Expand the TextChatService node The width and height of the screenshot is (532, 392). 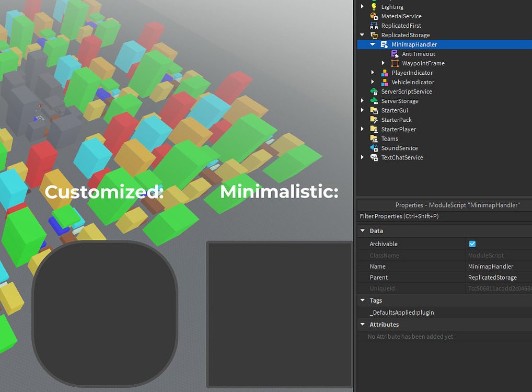[x=362, y=157]
